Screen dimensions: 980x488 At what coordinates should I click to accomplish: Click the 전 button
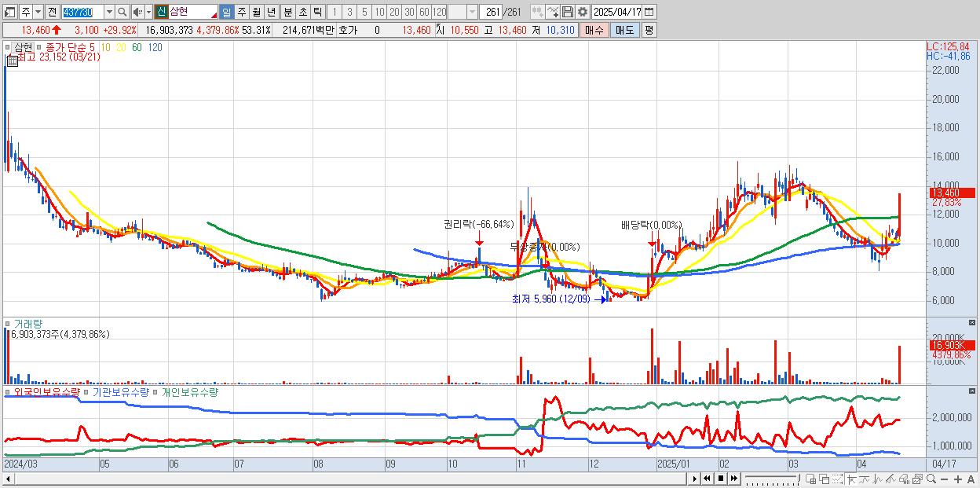(x=52, y=12)
